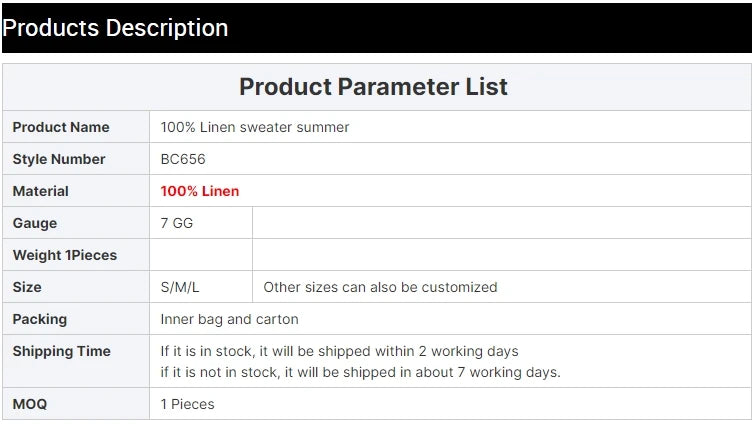Image resolution: width=755 pixels, height=427 pixels.
Task: Click the red 100% Linen text
Action: pyautogui.click(x=200, y=191)
